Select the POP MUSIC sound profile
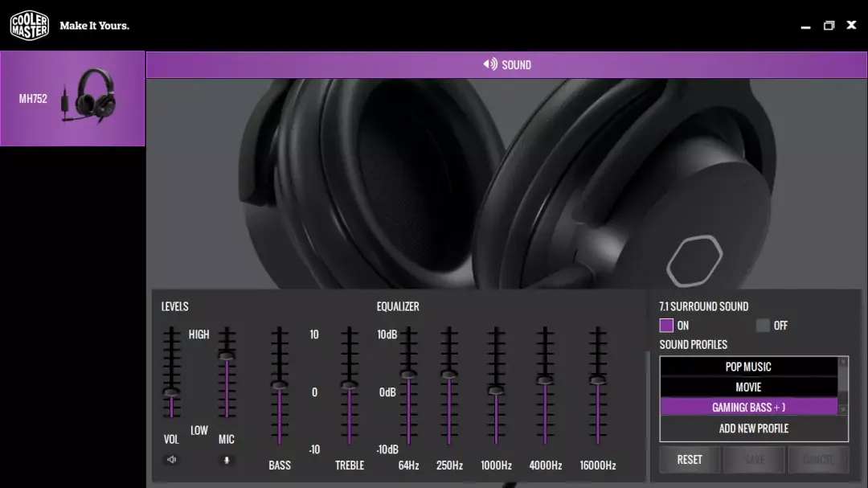This screenshot has width=868, height=488. pos(748,367)
